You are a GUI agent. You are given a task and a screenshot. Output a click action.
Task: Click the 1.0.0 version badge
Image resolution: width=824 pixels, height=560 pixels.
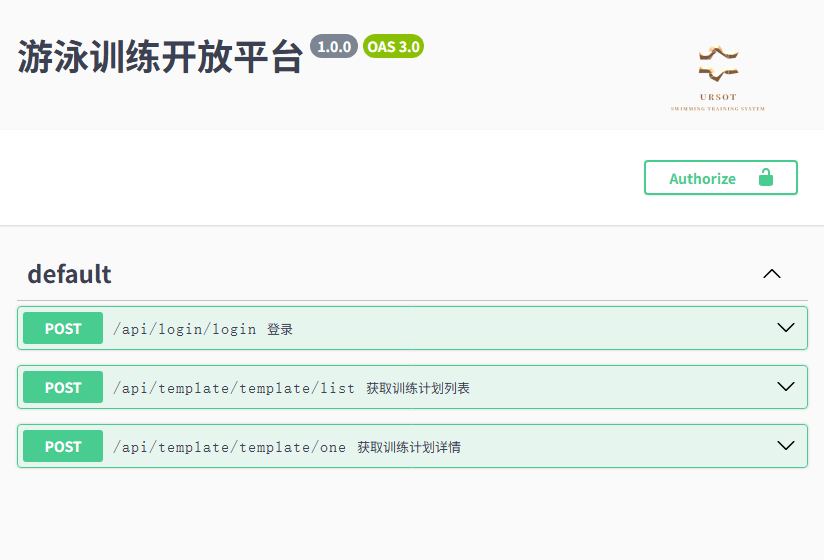[x=334, y=47]
